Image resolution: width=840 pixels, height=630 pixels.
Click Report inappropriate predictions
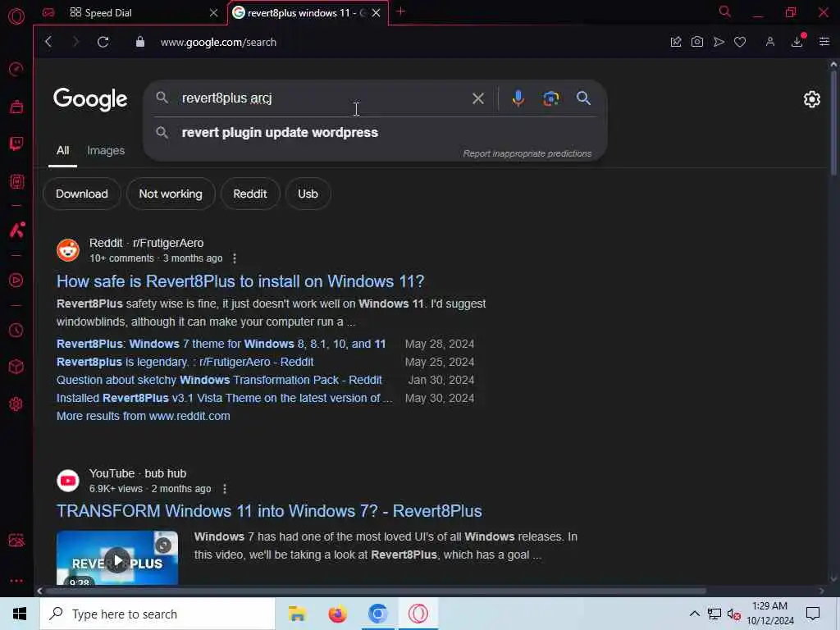coord(527,153)
